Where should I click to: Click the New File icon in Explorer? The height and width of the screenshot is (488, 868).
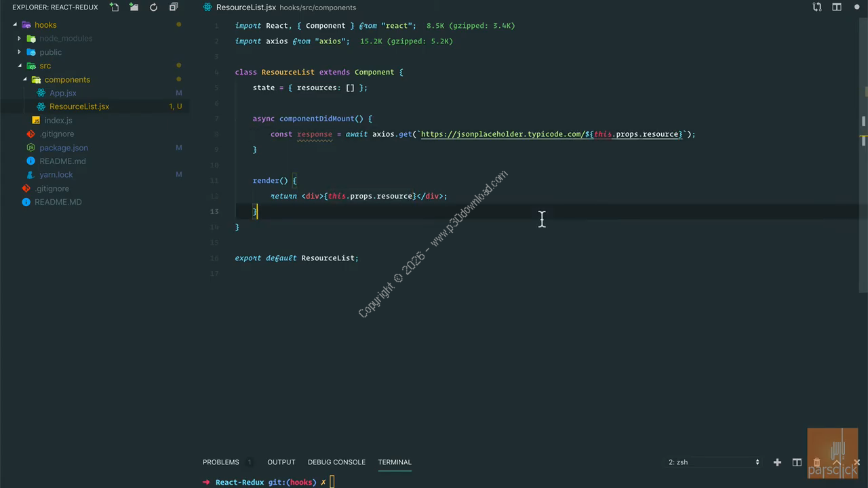[x=115, y=7]
